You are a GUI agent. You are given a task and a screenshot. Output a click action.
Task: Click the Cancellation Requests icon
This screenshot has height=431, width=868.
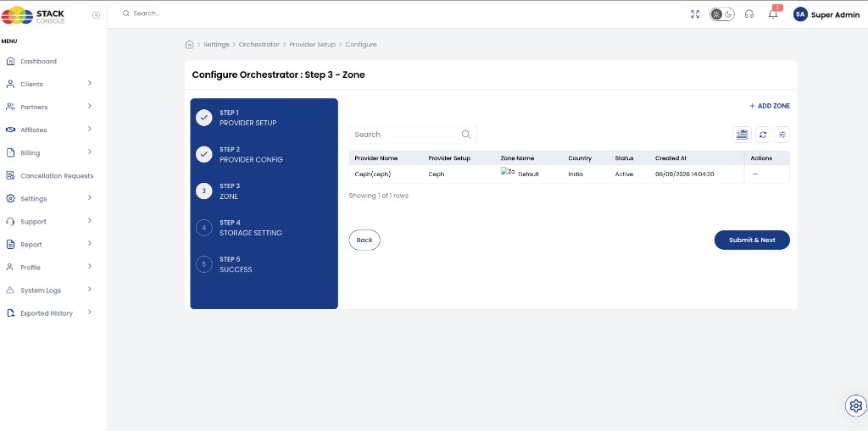point(10,175)
